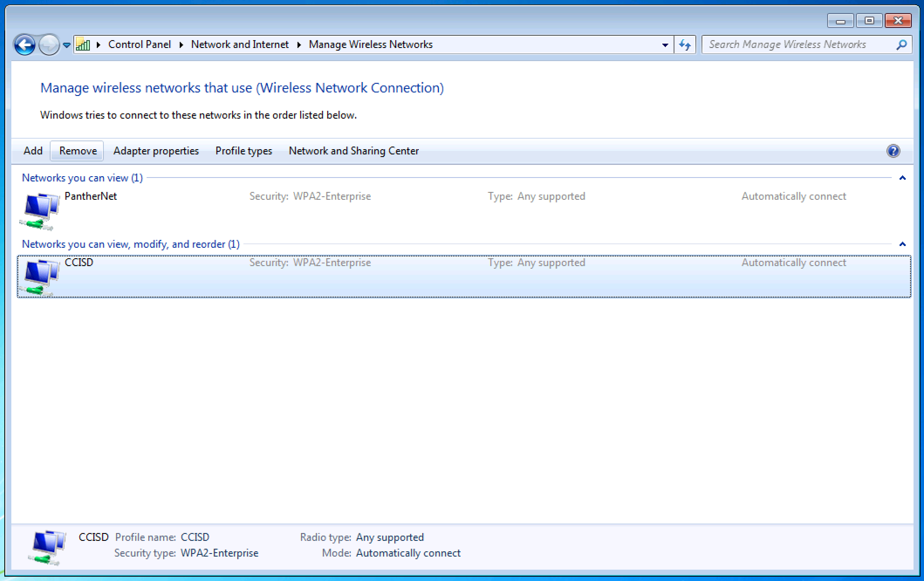Click Add in the toolbar
Viewport: 924px width, 581px height.
33,151
